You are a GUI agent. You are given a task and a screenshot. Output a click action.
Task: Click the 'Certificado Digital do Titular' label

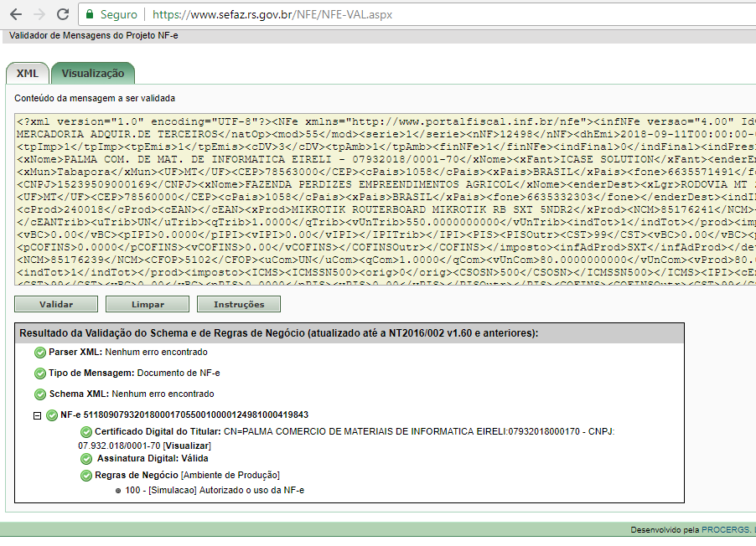point(158,431)
